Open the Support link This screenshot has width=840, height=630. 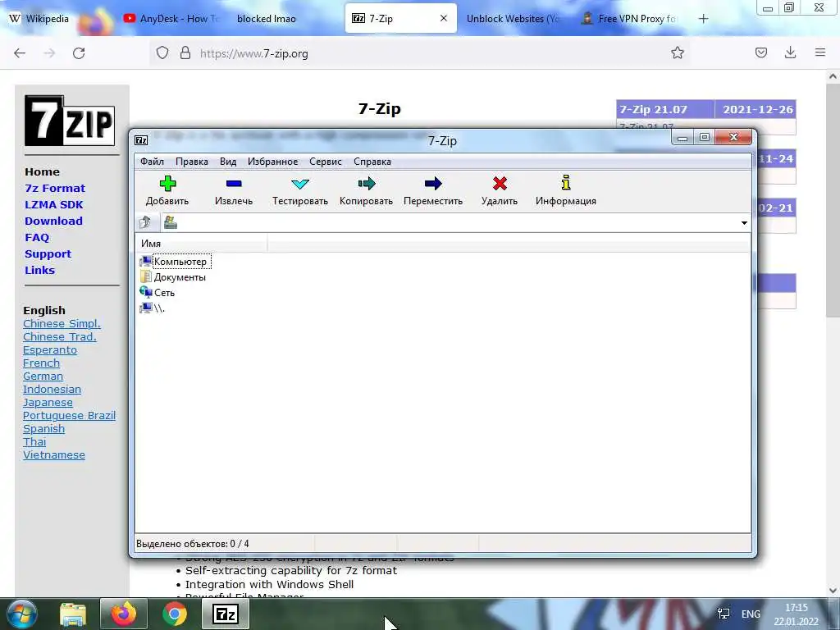point(48,254)
